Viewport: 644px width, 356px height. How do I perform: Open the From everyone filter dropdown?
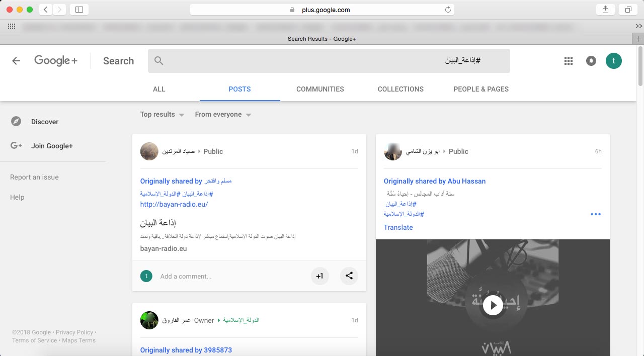coord(223,115)
